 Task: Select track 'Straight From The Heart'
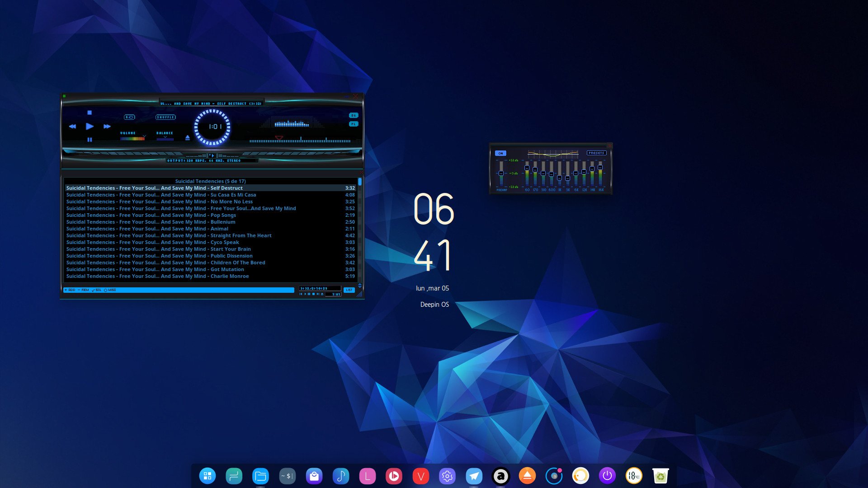[211, 236]
